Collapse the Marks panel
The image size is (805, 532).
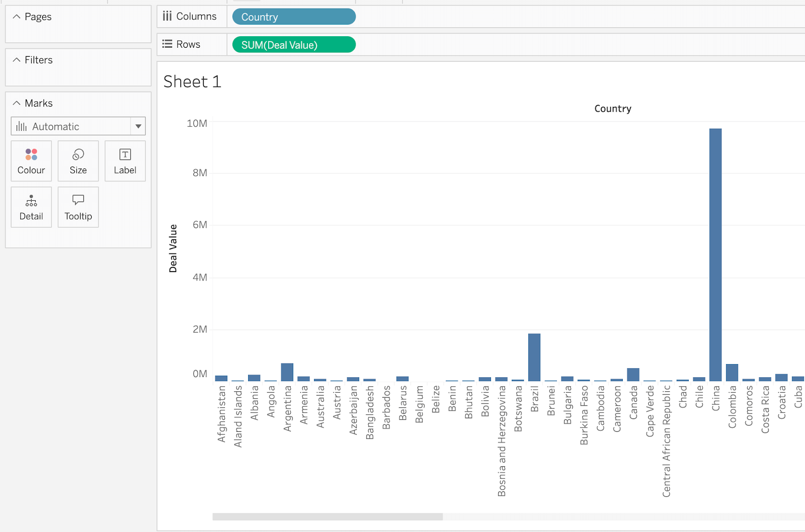coord(17,103)
